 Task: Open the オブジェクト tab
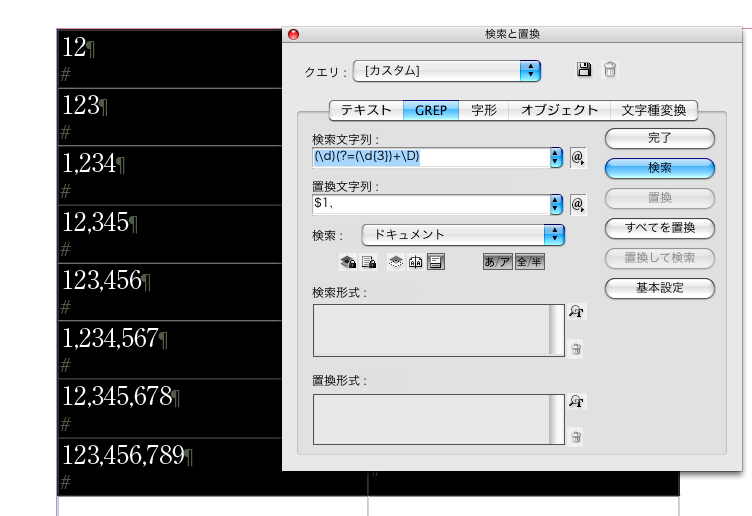tap(559, 110)
